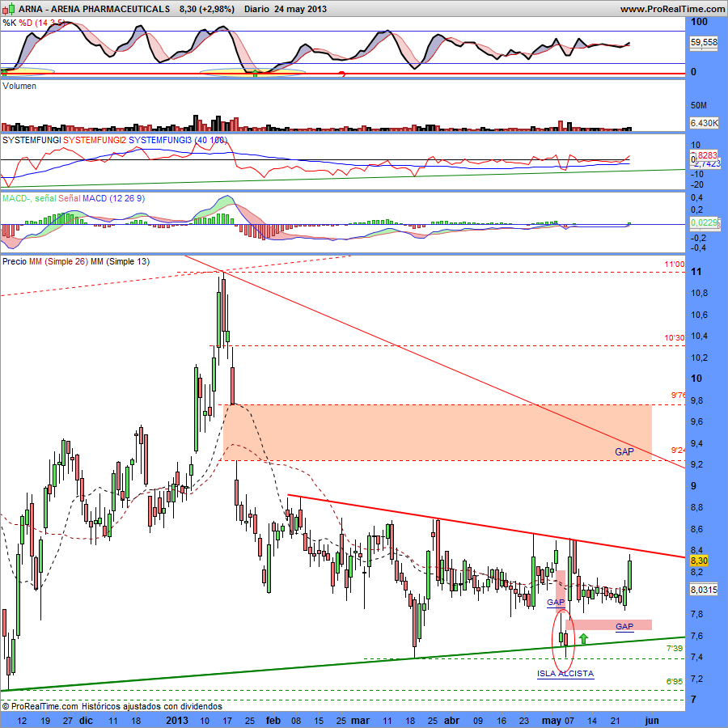Click the 10'30 resistance level label
Screen dimensions: 728x728
(x=674, y=337)
